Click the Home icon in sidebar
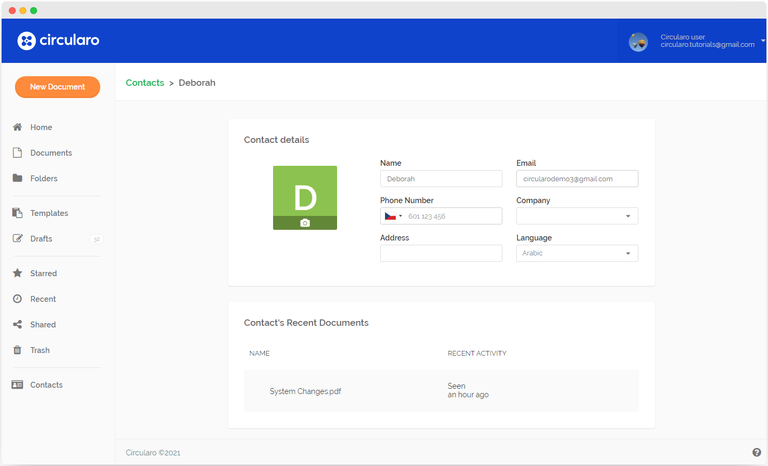The width and height of the screenshot is (768, 466). 17,128
